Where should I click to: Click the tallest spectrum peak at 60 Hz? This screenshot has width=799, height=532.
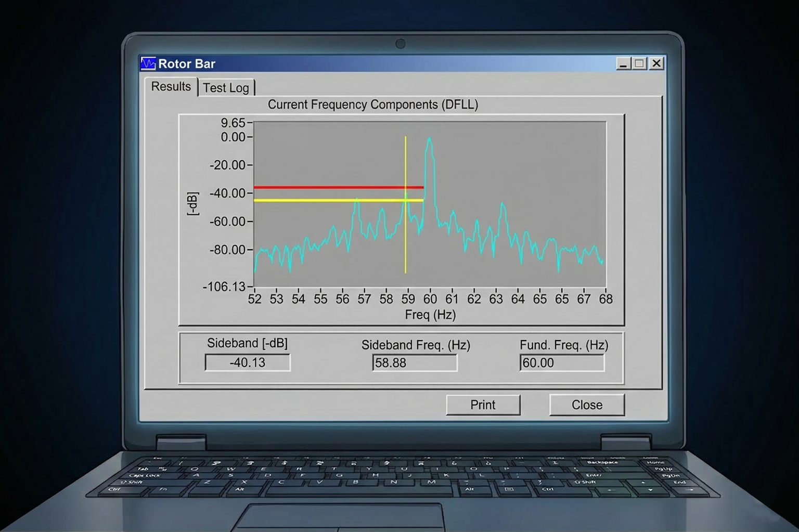pyautogui.click(x=429, y=140)
